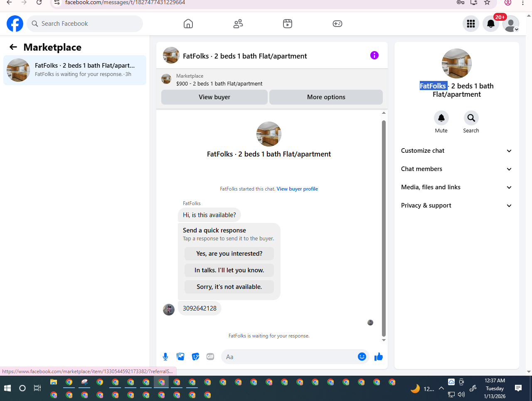Choose a sticker with the sticker icon
Screen dimensions: 532x401
click(x=195, y=357)
